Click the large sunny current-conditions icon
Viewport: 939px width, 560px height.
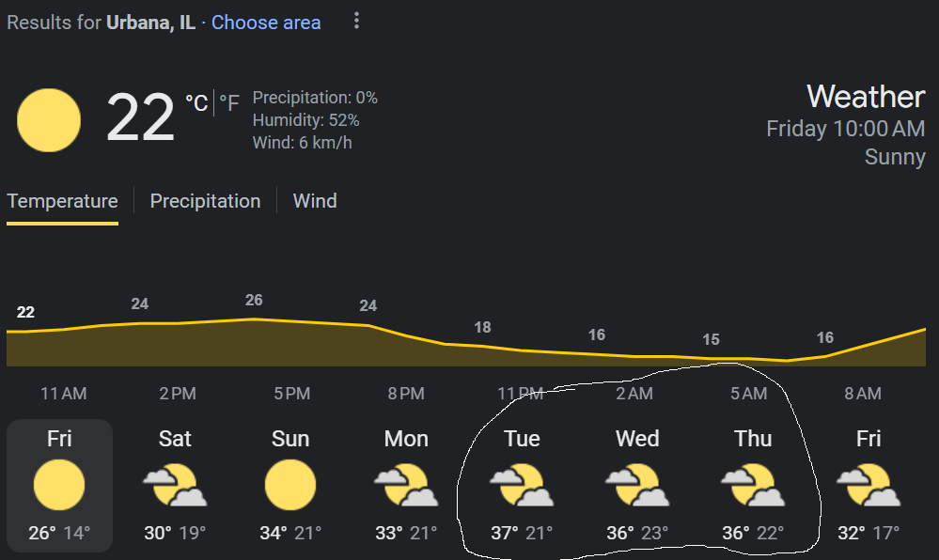click(x=49, y=119)
